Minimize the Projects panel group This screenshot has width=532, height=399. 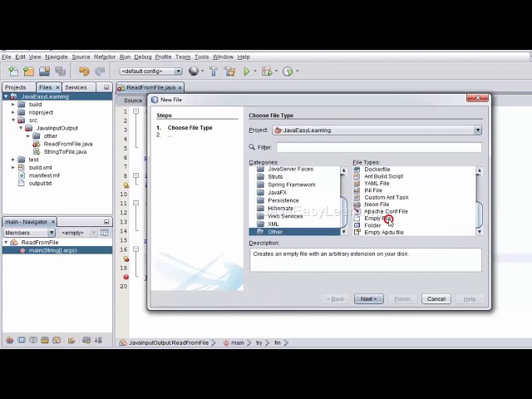[x=106, y=87]
